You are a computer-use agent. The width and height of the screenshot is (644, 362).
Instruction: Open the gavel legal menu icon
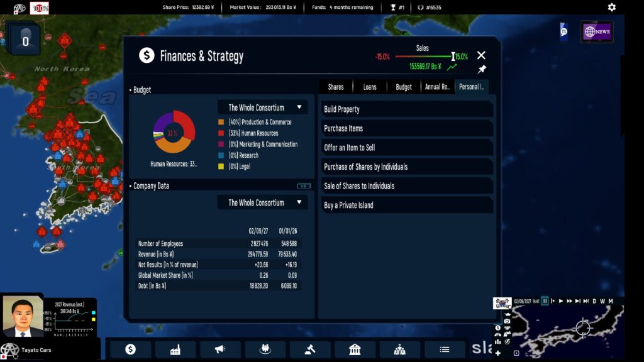coord(310,349)
